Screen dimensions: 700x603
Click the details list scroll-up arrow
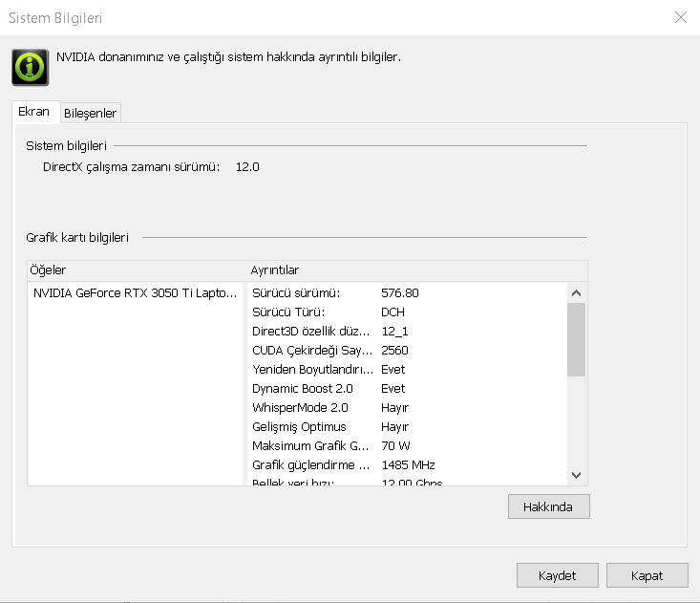[576, 293]
